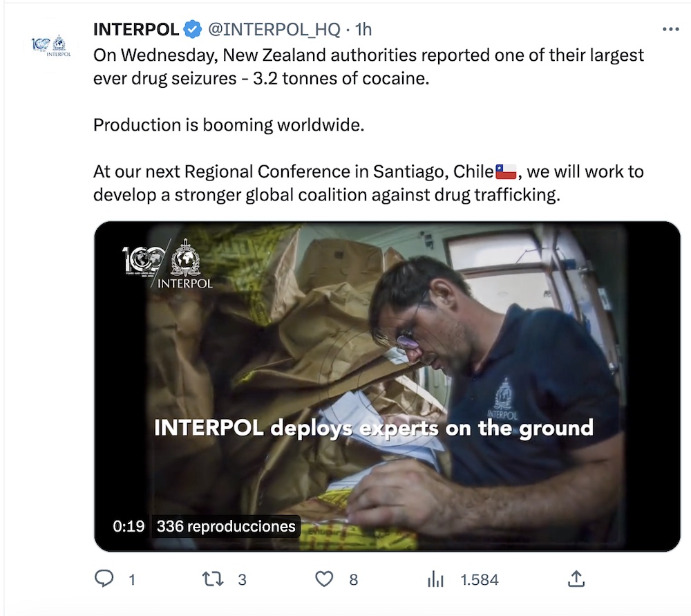
Task: Open view analytics bar chart icon
Action: coord(435,579)
